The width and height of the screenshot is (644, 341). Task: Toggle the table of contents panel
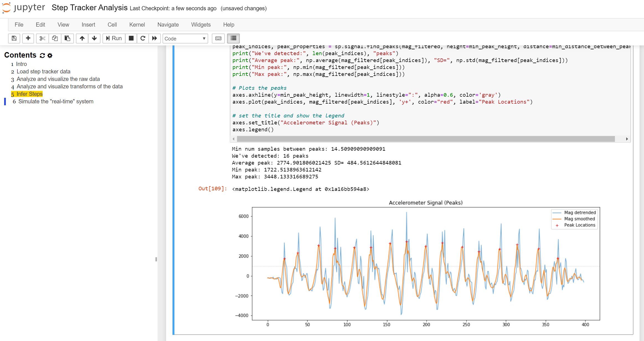(233, 39)
